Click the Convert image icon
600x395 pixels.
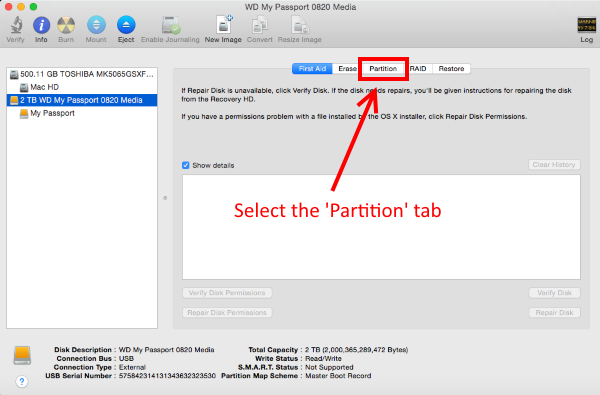[x=260, y=25]
